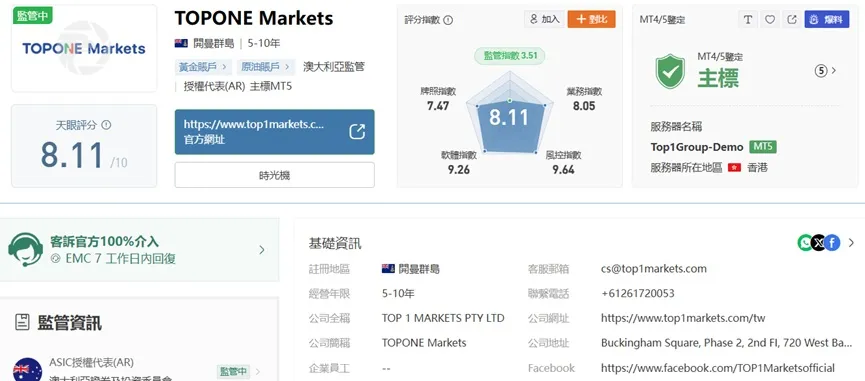Viewport: 865px width, 381px height.
Task: Click the 基礎資訊 section heading
Action: pyautogui.click(x=335, y=243)
